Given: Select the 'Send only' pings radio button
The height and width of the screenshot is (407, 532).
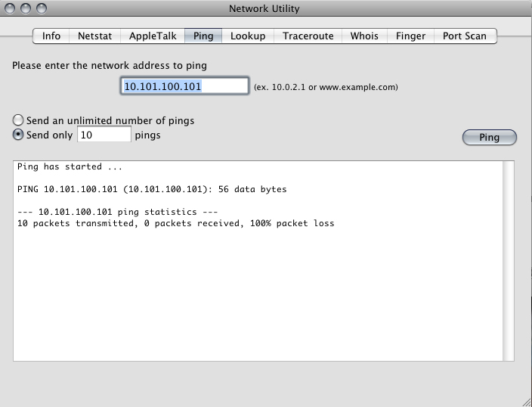Looking at the screenshot, I should (18, 135).
